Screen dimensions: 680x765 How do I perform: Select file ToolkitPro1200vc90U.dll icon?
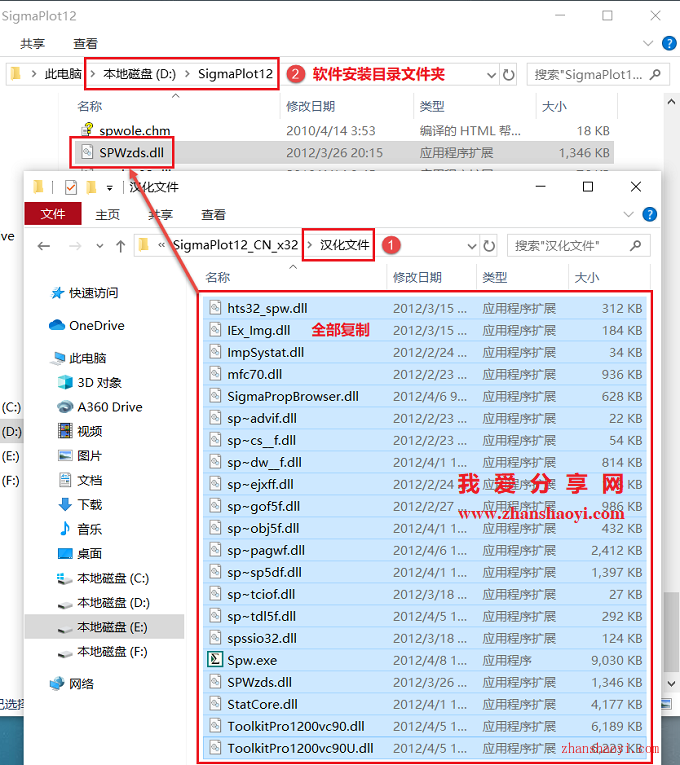[215, 748]
